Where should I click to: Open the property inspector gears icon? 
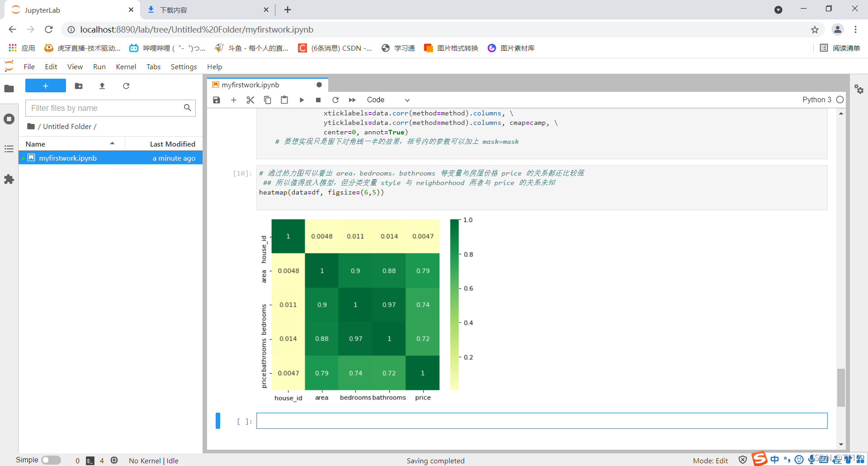click(859, 89)
